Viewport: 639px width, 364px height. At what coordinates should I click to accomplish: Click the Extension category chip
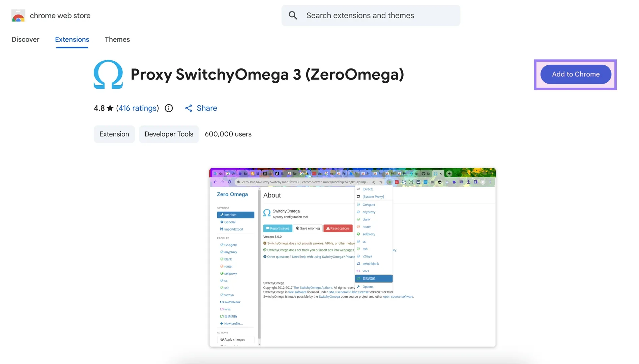coord(114,134)
